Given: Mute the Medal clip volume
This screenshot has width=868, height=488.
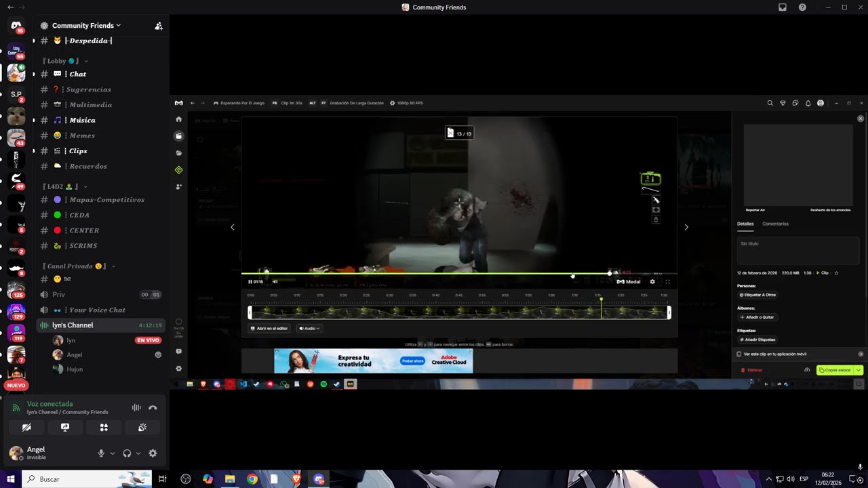Looking at the screenshot, I should pos(275,281).
